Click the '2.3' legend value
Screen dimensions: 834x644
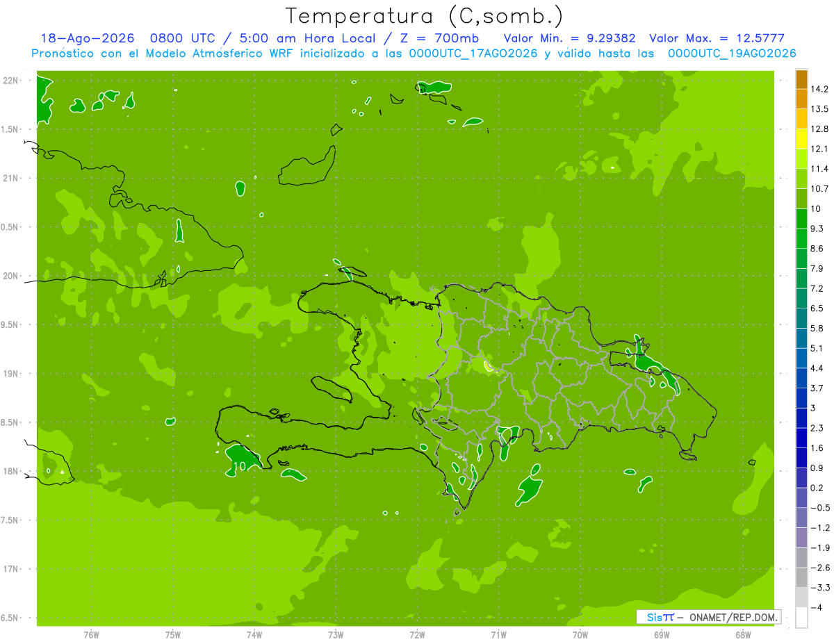point(818,429)
